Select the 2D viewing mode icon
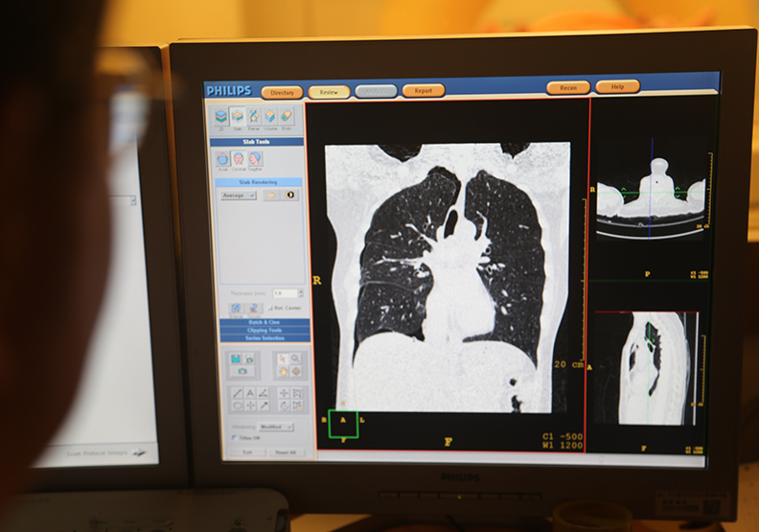 tap(221, 116)
